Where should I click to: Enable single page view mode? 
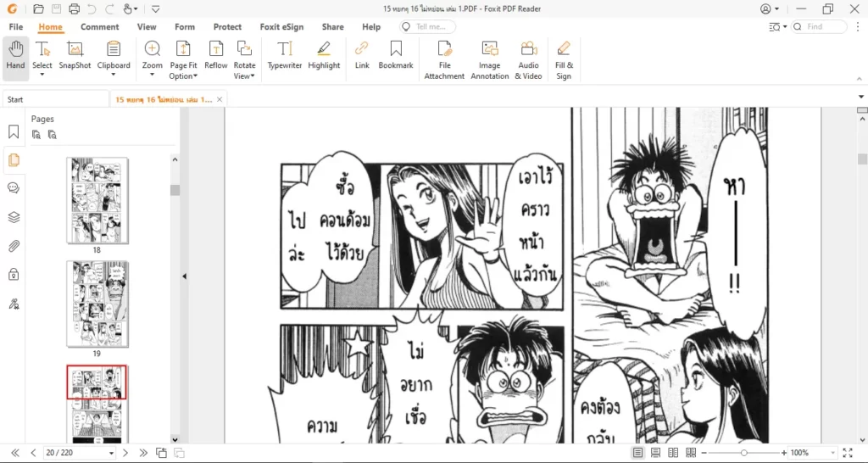637,453
